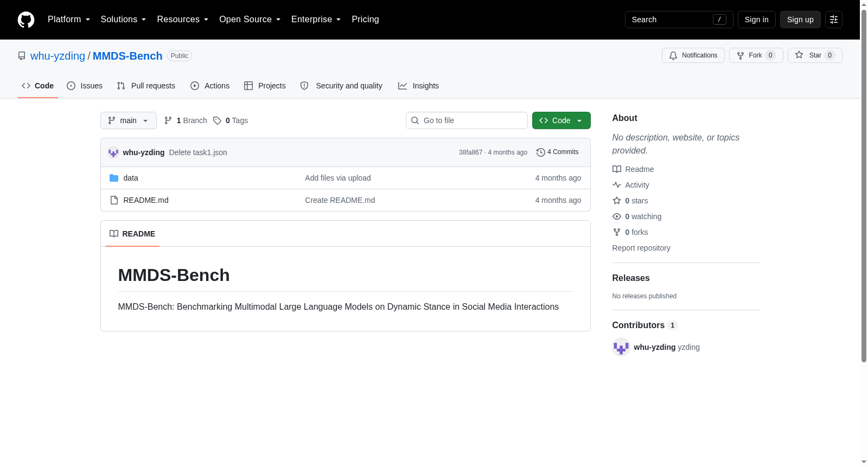Open the 4 Commits history

(557, 152)
